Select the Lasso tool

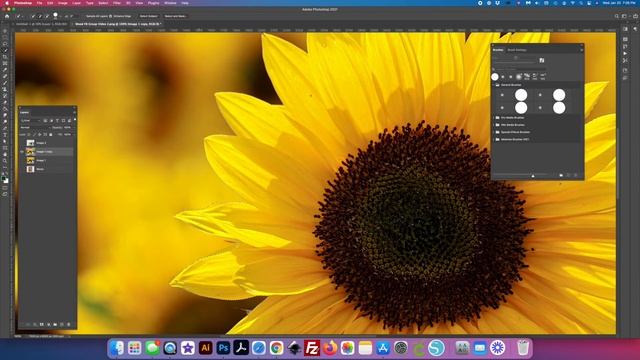coord(5,44)
